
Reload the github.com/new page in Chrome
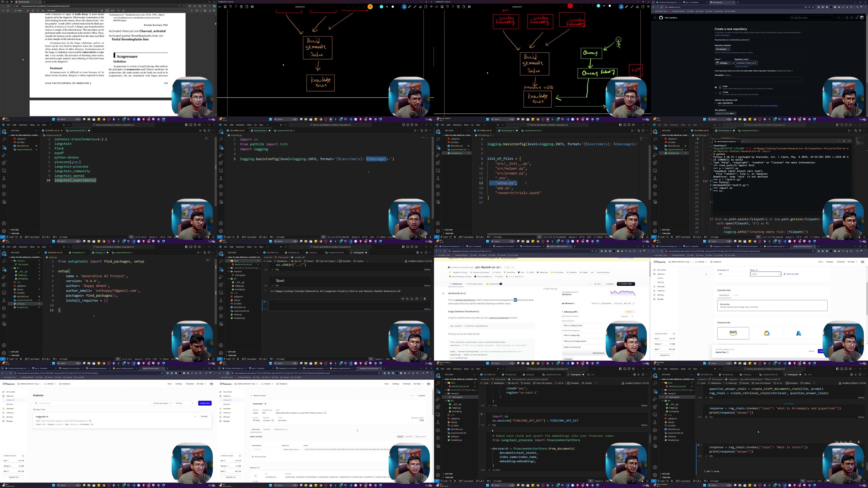(x=662, y=7)
